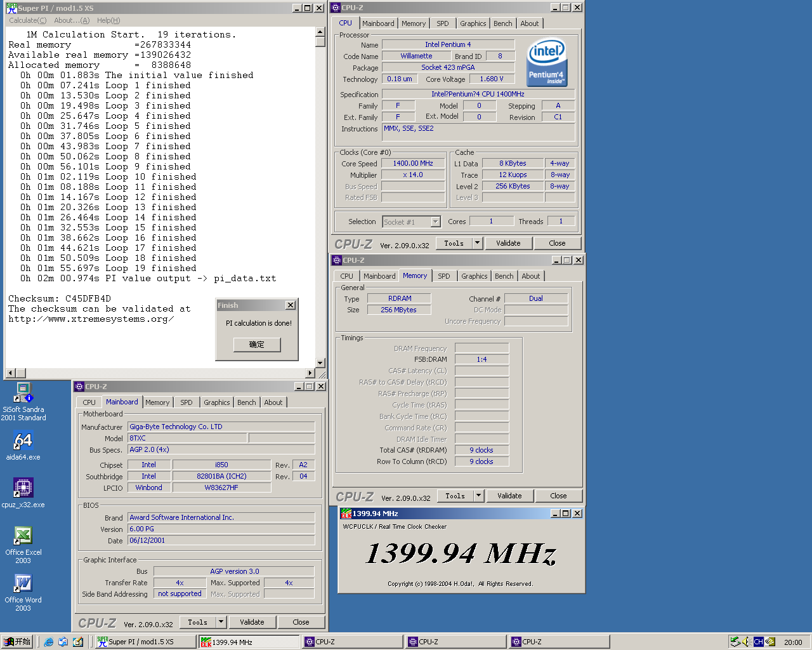Open SiSoft Sandra 2001 Standard desktop icon

point(23,402)
